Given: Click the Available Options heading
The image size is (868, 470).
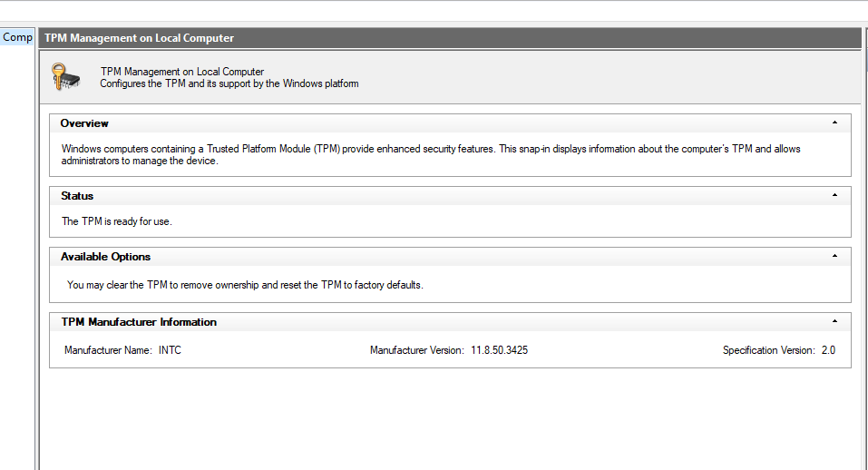Looking at the screenshot, I should [106, 257].
